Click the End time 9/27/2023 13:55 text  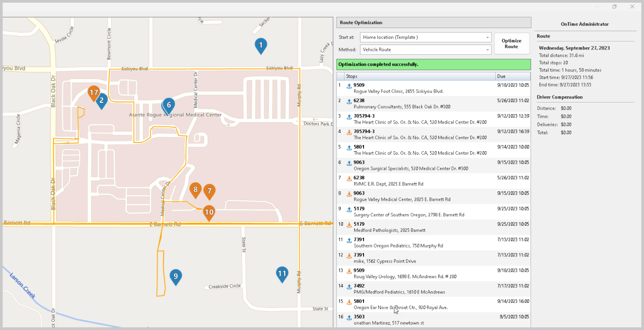565,85
